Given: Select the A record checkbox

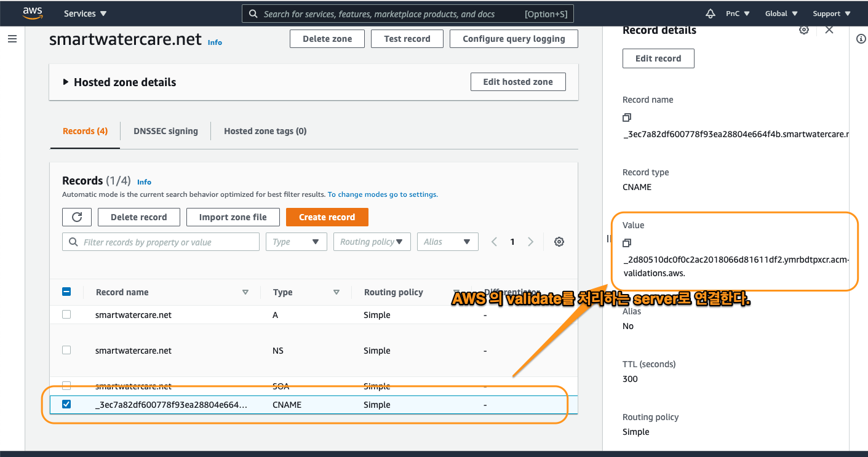Looking at the screenshot, I should click(66, 314).
